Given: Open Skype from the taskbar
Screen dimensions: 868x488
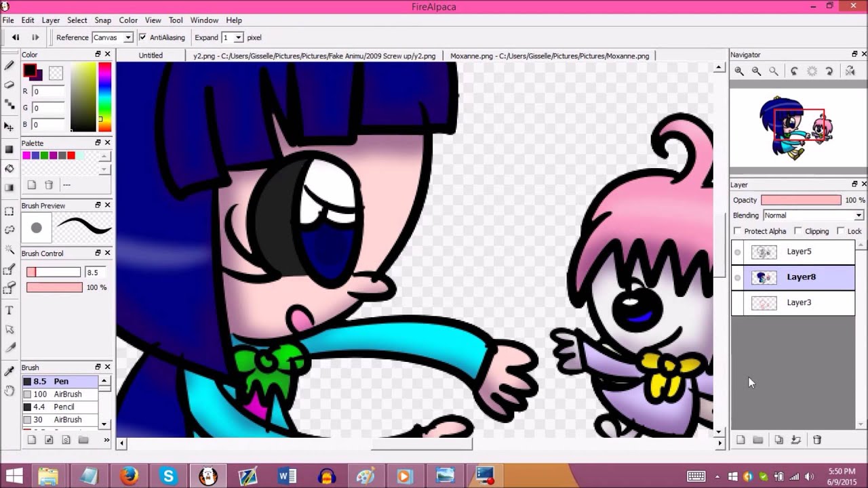Looking at the screenshot, I should (x=168, y=476).
